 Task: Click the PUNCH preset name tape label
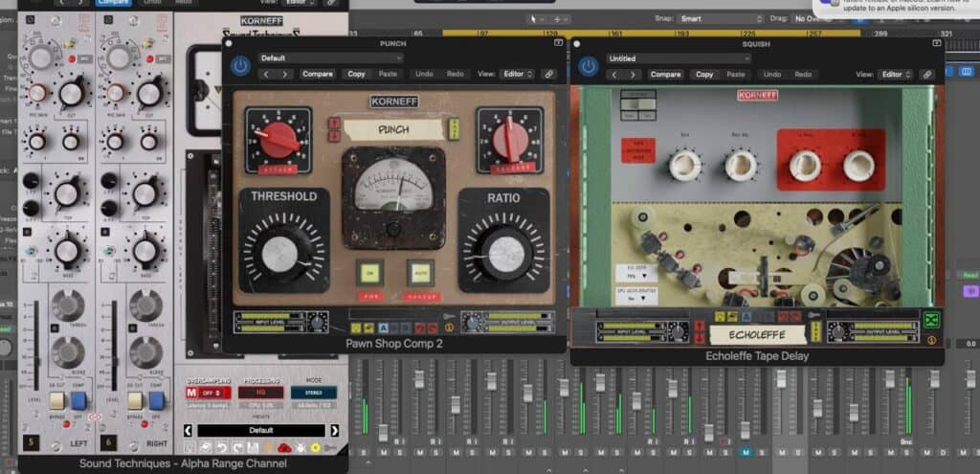[393, 130]
